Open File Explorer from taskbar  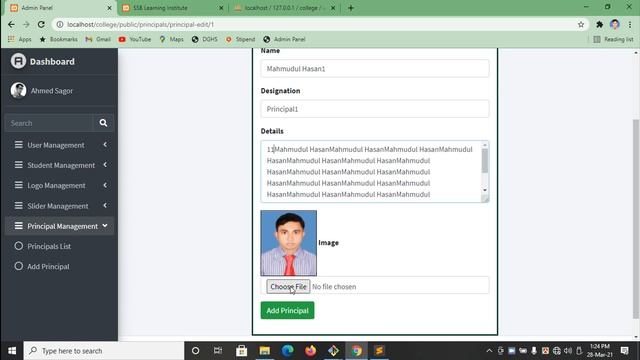coord(264,351)
